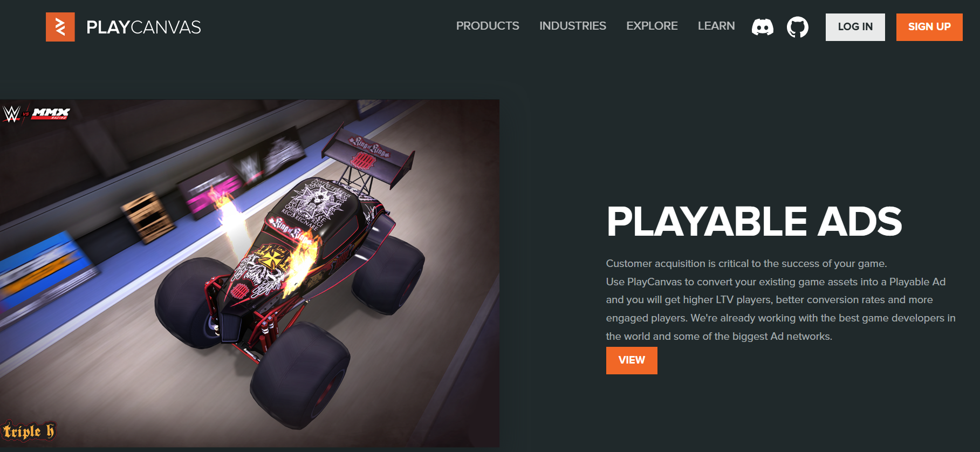Open the Discord icon link
Image resolution: width=980 pixels, height=452 pixels.
pyautogui.click(x=763, y=27)
